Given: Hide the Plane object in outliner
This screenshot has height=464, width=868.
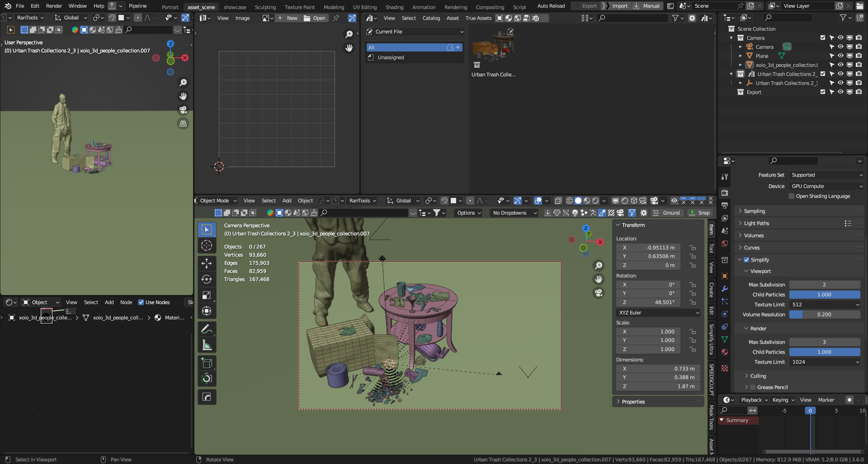Looking at the screenshot, I should click(840, 56).
